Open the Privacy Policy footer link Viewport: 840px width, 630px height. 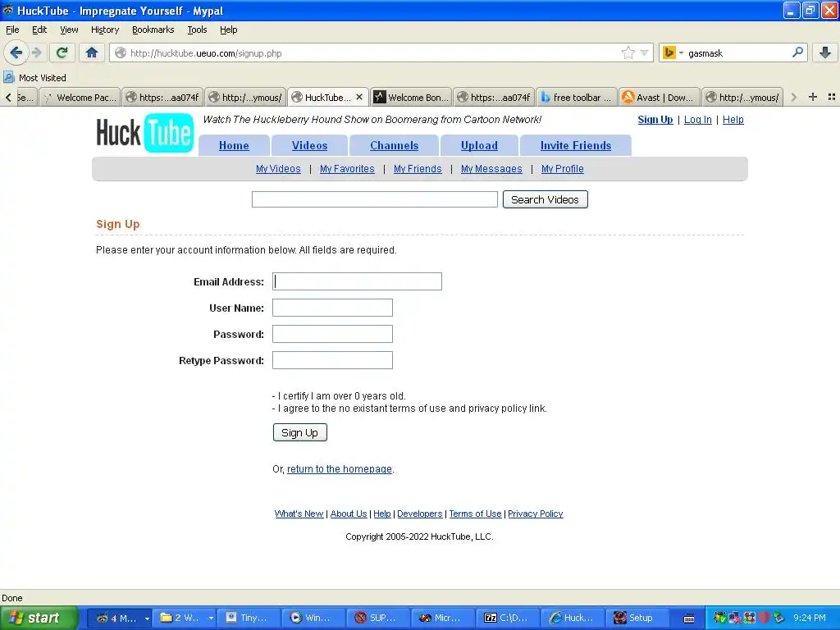(535, 514)
